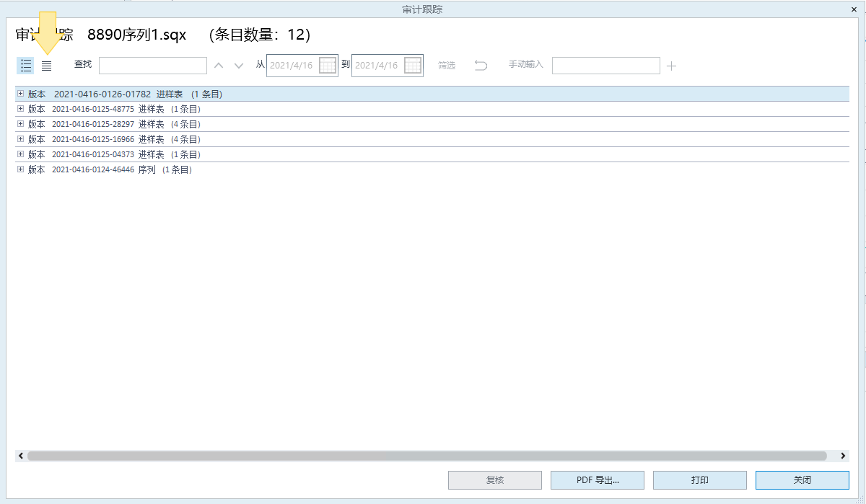Expand version 2021-0416-0126-01782 row
Screen dimensions: 866x504
pos(20,94)
